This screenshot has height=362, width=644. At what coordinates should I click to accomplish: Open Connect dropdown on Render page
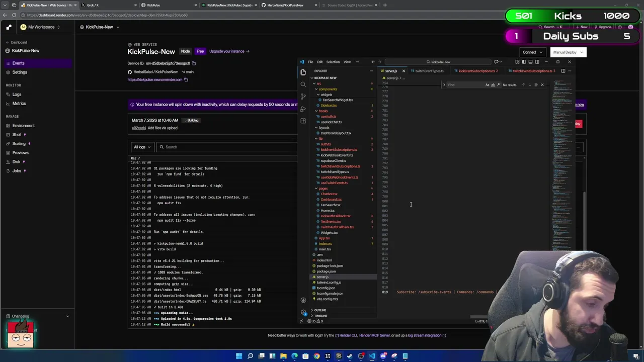(x=532, y=52)
